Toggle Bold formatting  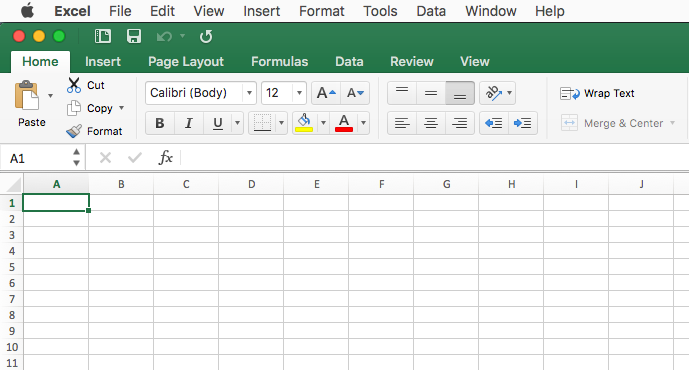pos(160,123)
